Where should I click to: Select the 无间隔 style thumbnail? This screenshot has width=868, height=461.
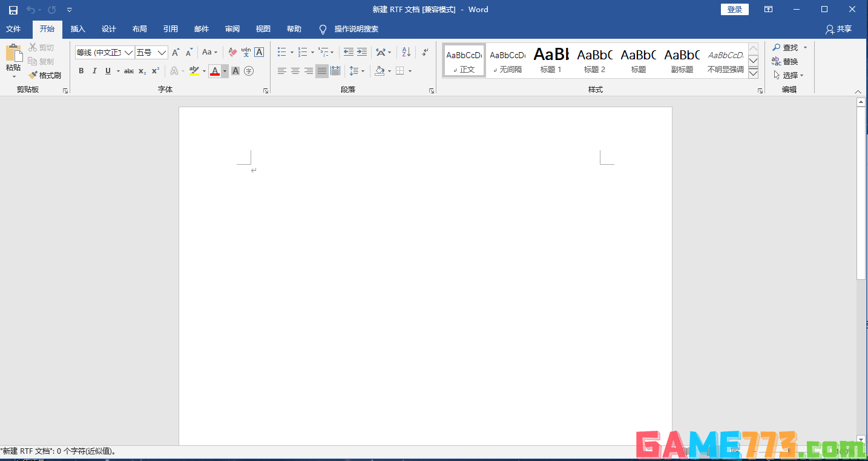click(x=508, y=61)
